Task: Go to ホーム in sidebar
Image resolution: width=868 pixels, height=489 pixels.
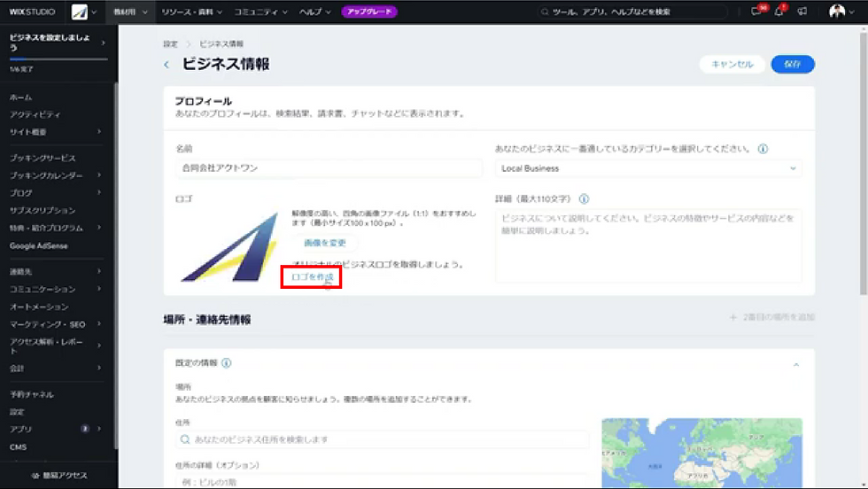Action: 21,97
